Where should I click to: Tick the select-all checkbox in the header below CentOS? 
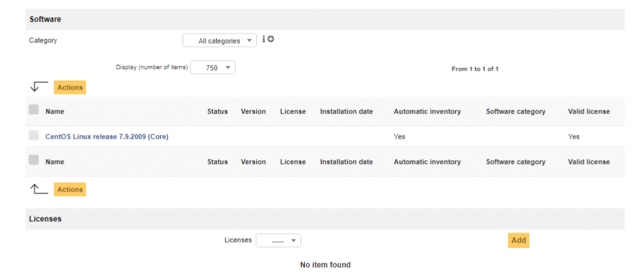33,160
